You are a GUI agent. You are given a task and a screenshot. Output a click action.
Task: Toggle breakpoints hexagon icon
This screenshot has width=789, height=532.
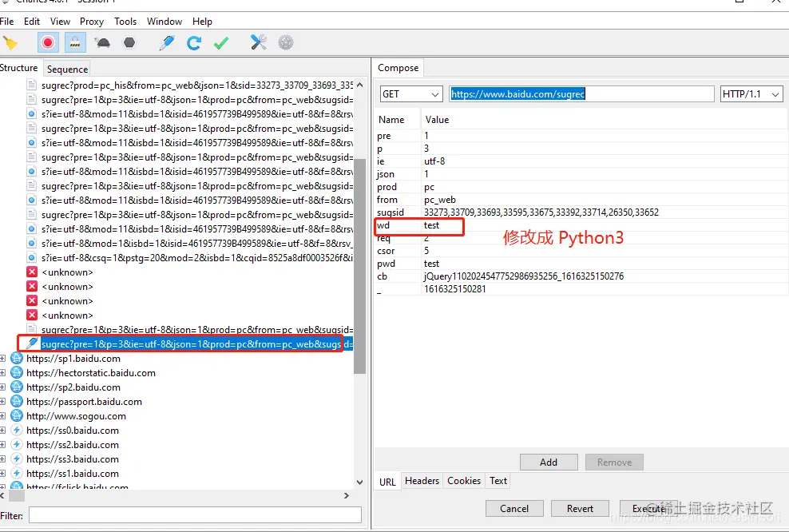[129, 43]
